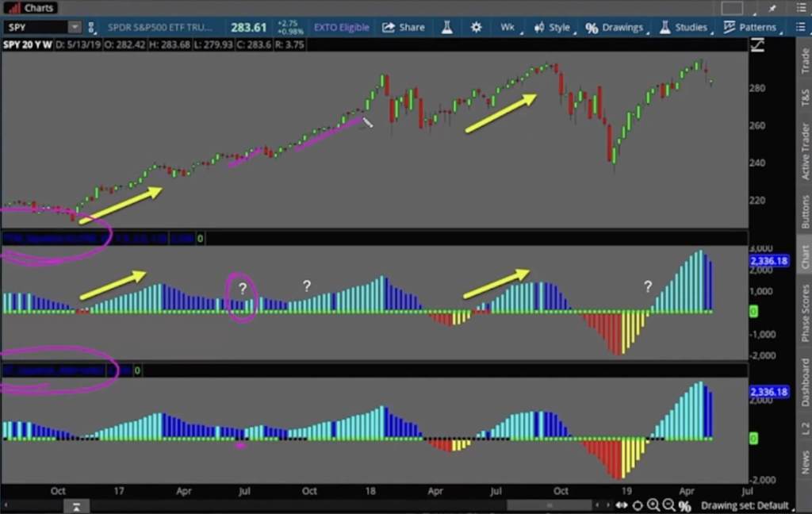This screenshot has width=812, height=514.
Task: Click the 2,336.18 value in lower study
Action: click(769, 392)
